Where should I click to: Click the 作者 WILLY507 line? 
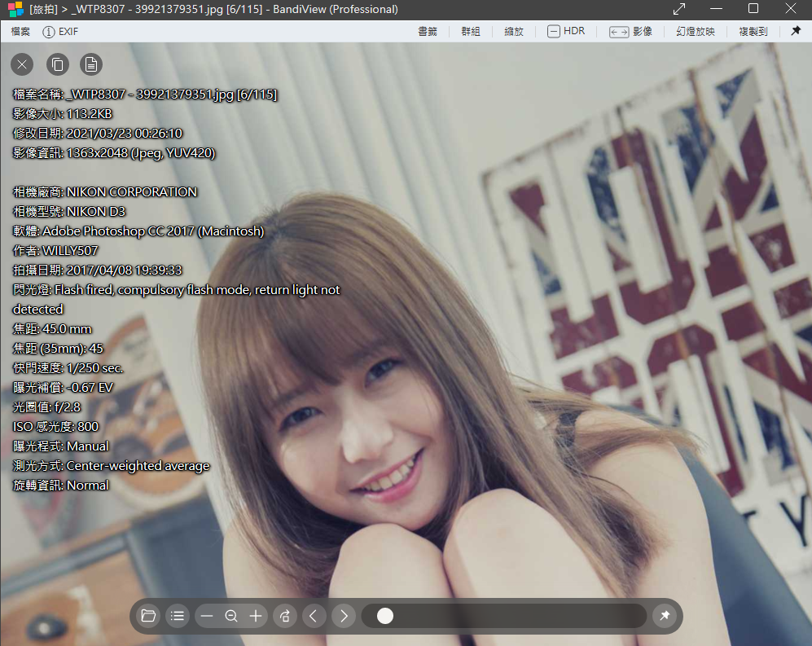click(x=55, y=251)
